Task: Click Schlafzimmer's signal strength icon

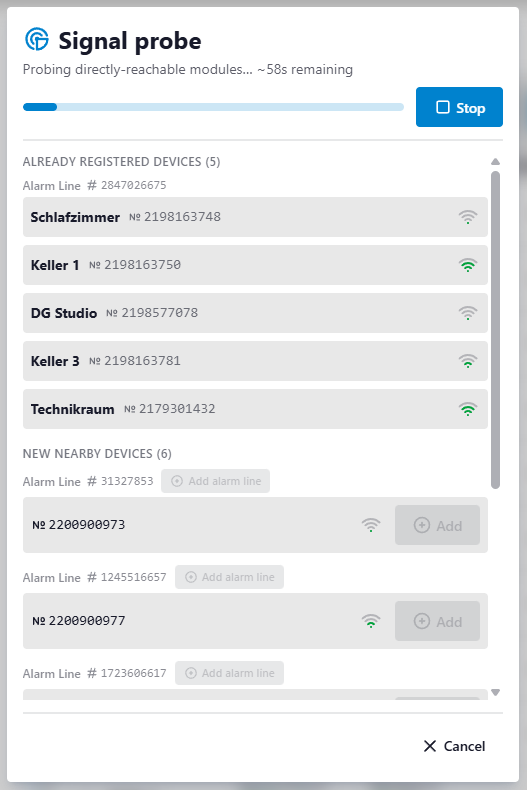Action: pyautogui.click(x=468, y=217)
